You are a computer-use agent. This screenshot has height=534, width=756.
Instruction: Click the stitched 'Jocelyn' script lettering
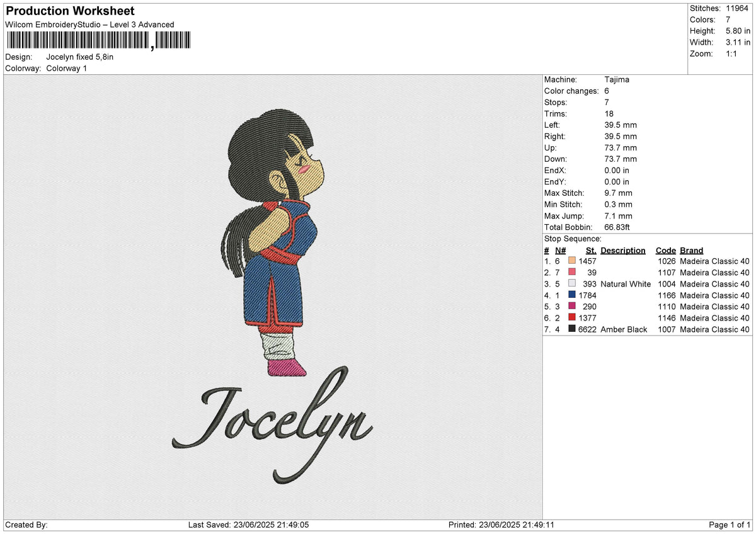point(272,424)
